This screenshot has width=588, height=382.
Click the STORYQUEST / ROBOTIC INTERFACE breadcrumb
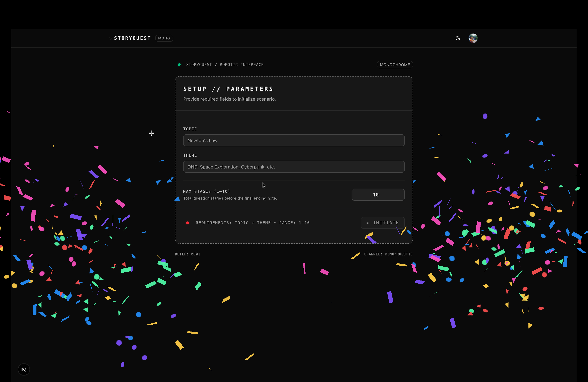(225, 65)
